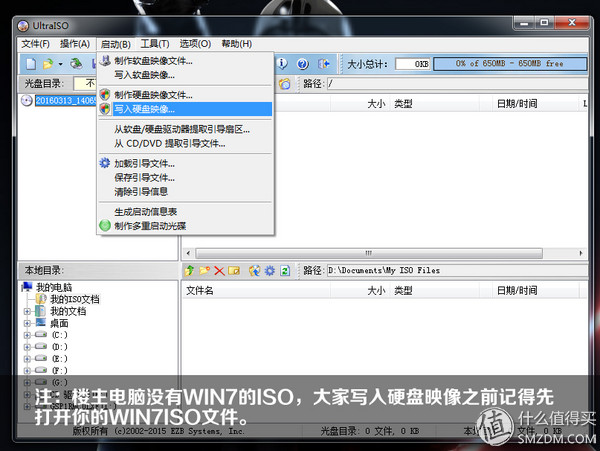Image resolution: width=600 pixels, height=451 pixels.
Task: Open the 帮助(H) menu
Action: [x=236, y=44]
